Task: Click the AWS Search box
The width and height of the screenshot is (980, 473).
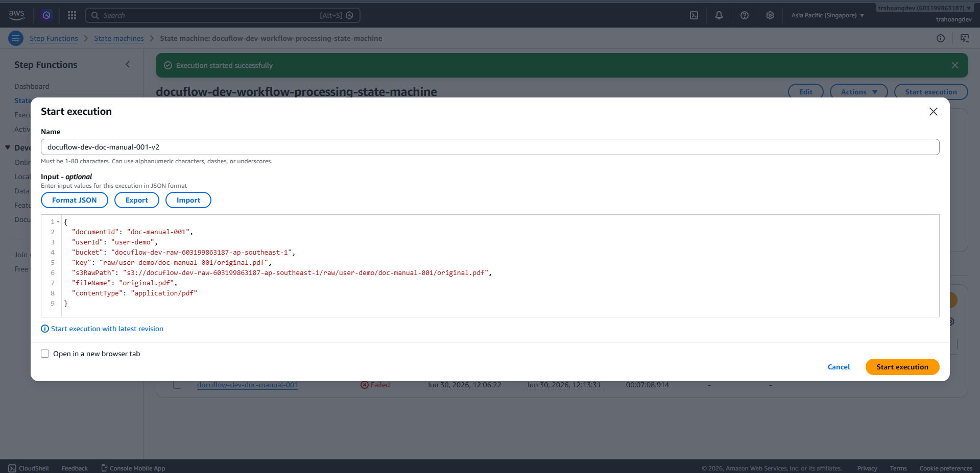Action: point(222,15)
